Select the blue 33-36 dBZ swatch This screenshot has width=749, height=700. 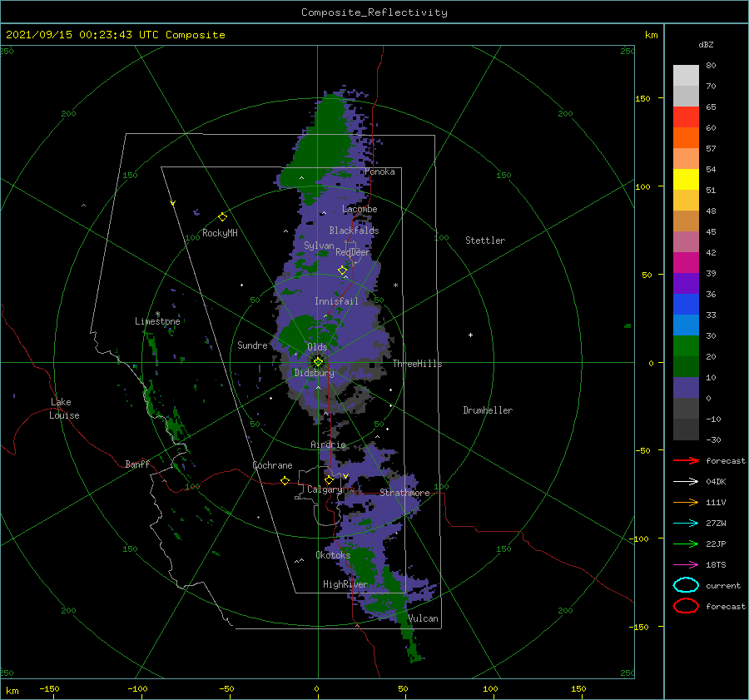pos(686,304)
